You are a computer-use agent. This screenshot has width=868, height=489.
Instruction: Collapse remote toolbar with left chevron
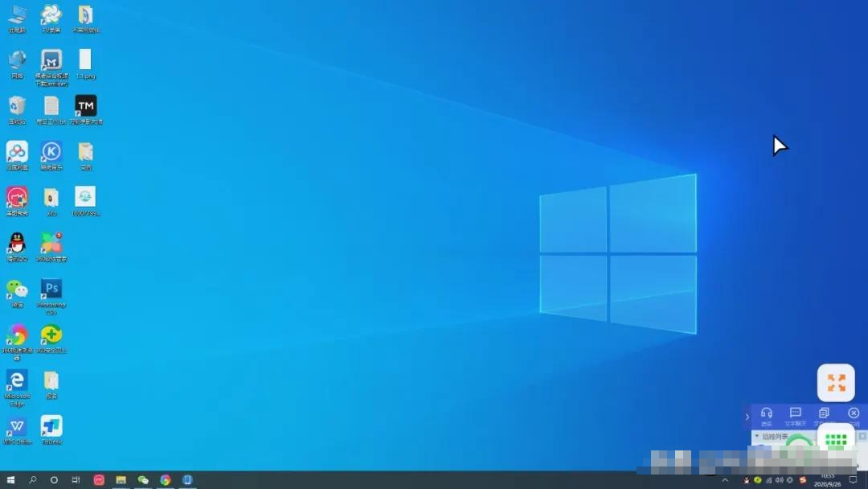click(747, 417)
